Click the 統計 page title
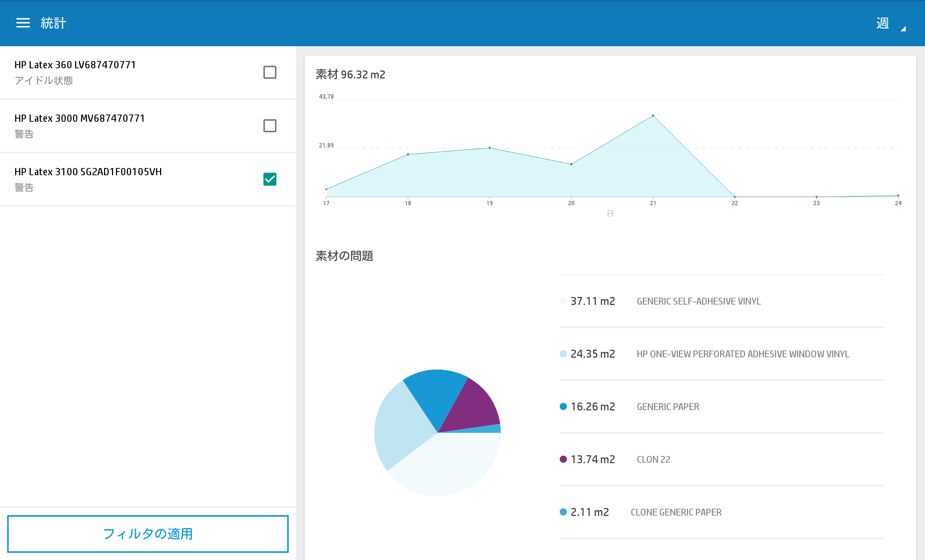Screen dimensions: 925x560 click(53, 23)
